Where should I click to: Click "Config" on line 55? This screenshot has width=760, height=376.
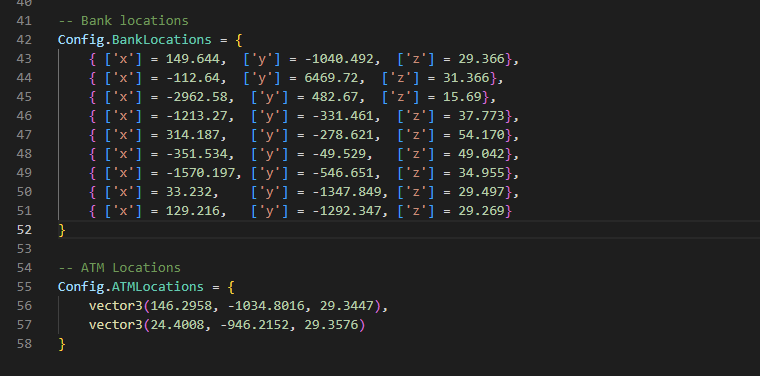click(x=81, y=287)
